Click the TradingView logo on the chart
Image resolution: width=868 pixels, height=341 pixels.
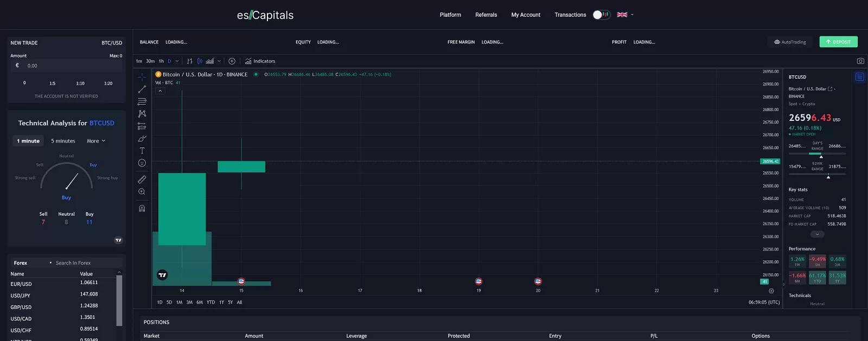point(162,275)
